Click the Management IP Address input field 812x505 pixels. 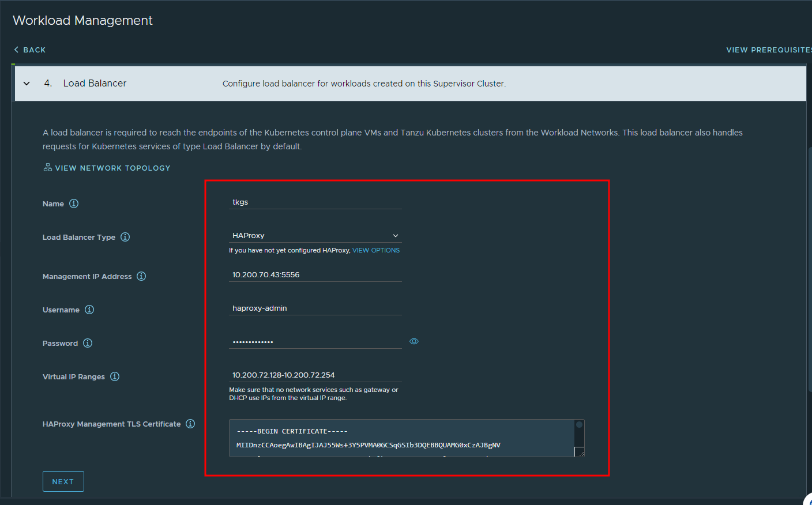click(315, 275)
